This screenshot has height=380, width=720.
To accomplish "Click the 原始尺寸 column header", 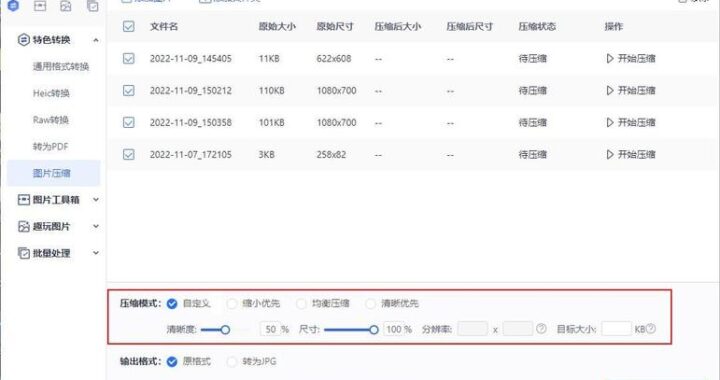I will (335, 27).
